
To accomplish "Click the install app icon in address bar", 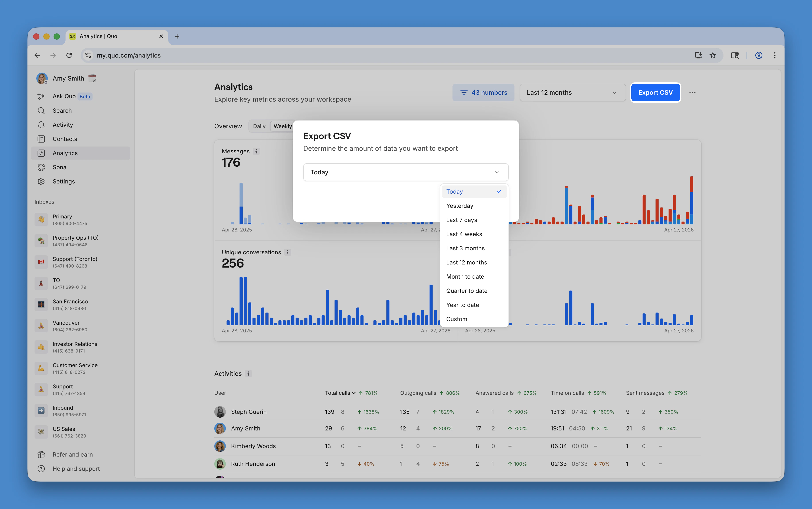I will 698,55.
